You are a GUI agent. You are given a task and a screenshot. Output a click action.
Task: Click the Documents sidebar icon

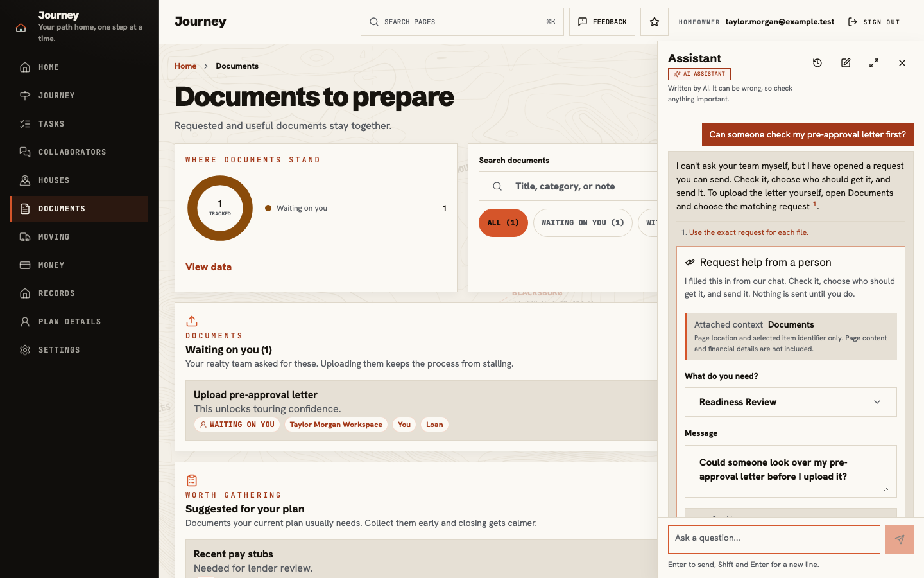coord(25,209)
